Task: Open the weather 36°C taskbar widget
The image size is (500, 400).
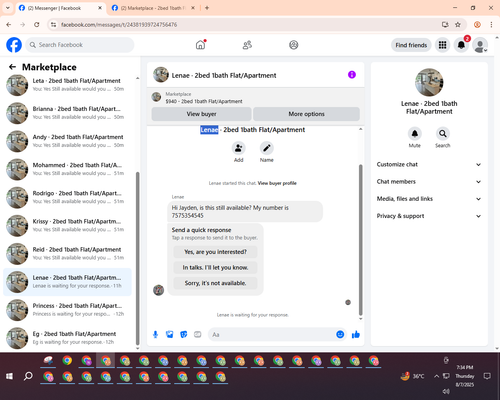Action: (x=412, y=376)
